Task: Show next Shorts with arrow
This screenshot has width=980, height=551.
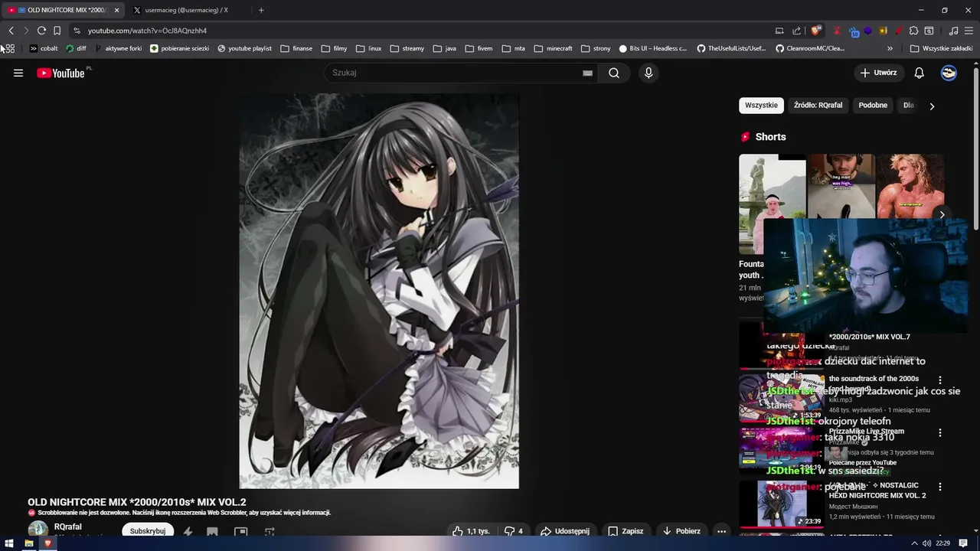Action: tap(942, 215)
